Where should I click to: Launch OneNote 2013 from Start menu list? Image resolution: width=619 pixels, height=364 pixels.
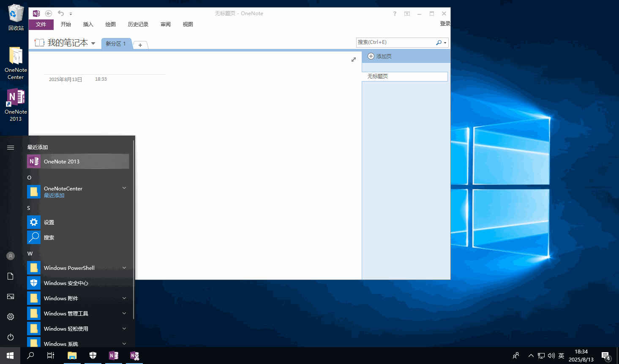[78, 161]
